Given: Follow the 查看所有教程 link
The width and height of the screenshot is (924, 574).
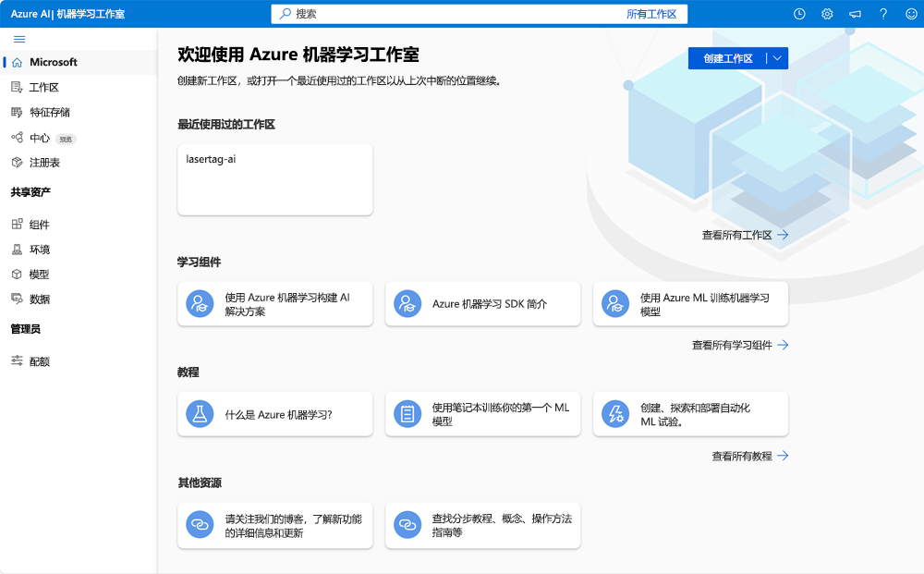Looking at the screenshot, I should tap(750, 456).
